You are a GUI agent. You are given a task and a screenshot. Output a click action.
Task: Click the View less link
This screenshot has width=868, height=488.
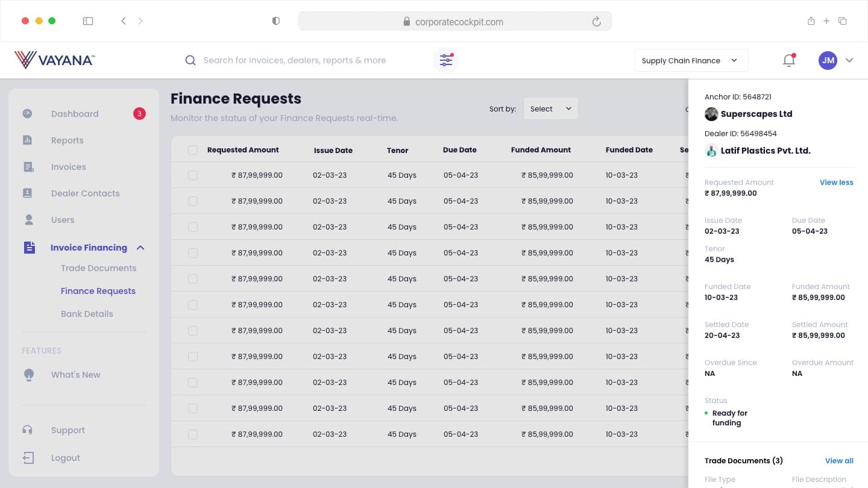[837, 183]
